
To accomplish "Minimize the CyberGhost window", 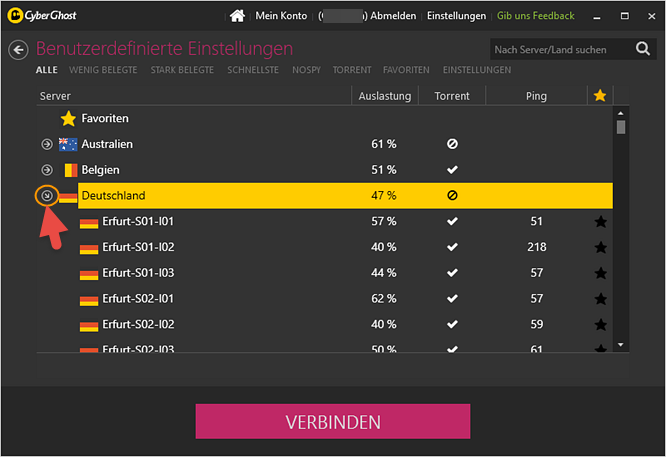I will point(597,16).
